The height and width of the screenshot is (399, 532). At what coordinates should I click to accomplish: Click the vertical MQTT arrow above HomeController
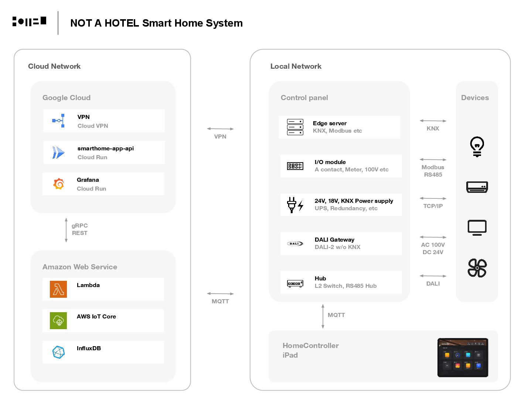click(x=323, y=316)
